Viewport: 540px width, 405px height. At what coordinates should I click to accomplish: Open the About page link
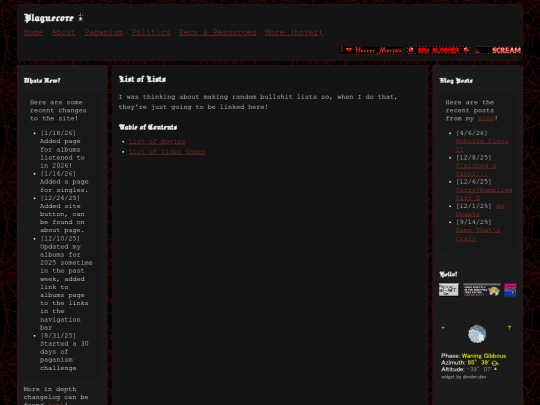click(x=63, y=32)
